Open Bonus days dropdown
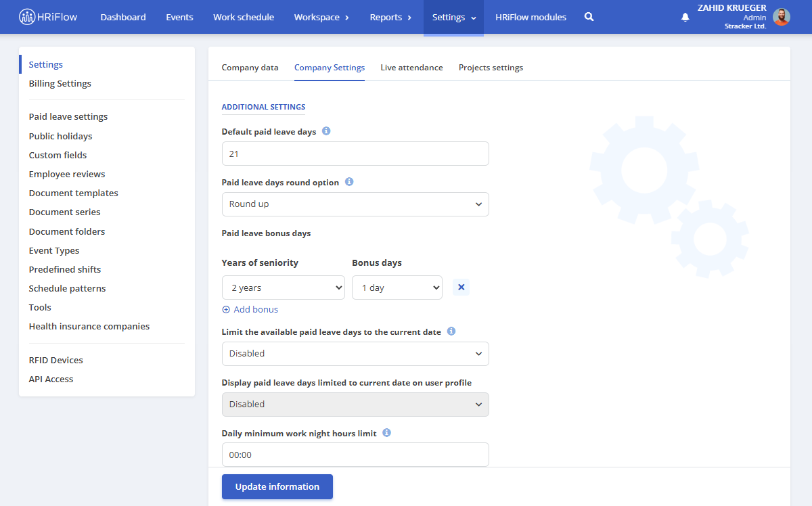Image resolution: width=812 pixels, height=506 pixels. click(x=397, y=287)
